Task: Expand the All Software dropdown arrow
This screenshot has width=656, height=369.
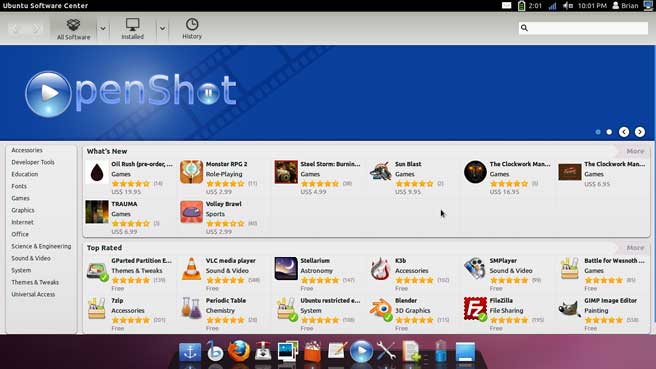Action: (103, 29)
